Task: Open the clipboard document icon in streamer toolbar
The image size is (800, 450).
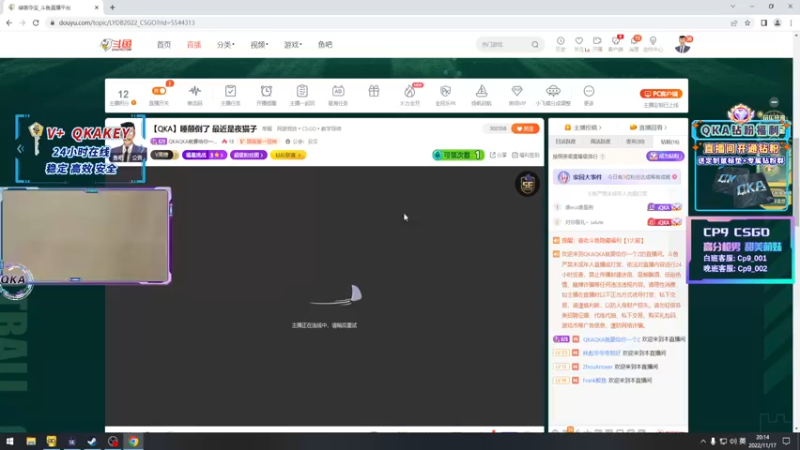Action: (x=302, y=91)
